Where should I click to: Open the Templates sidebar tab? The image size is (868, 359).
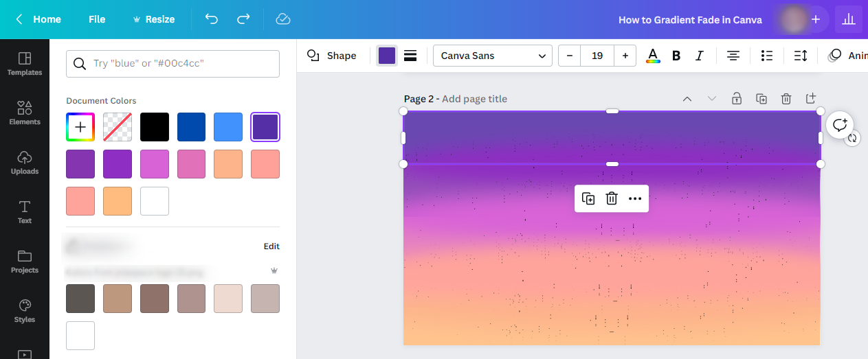pyautogui.click(x=25, y=63)
